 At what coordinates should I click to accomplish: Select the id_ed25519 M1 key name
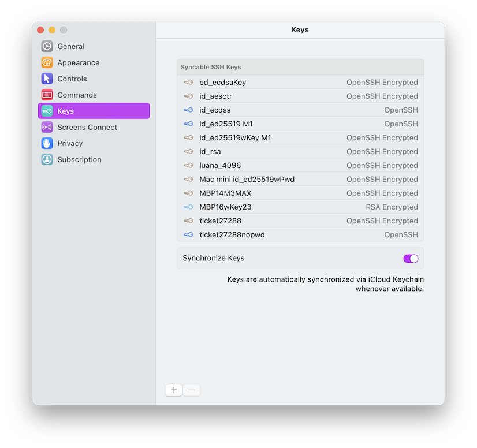pyautogui.click(x=226, y=124)
